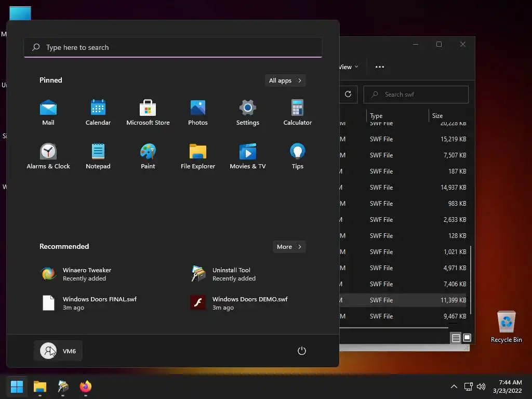
Task: Select the SWF file row sized 1,021 KB
Action: tap(403, 252)
